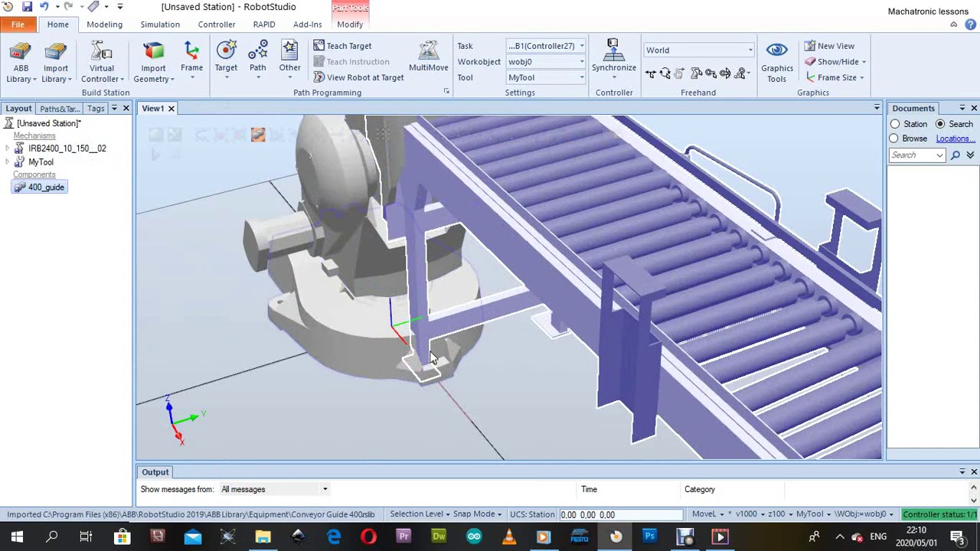This screenshot has height=551, width=980.
Task: Click the Documents search magnifier icon
Action: tap(955, 155)
